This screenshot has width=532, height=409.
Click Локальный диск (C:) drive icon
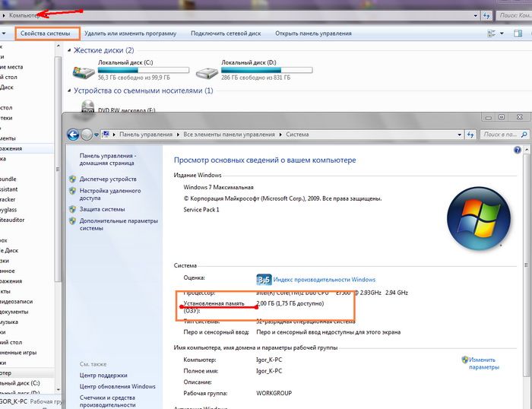coord(84,72)
